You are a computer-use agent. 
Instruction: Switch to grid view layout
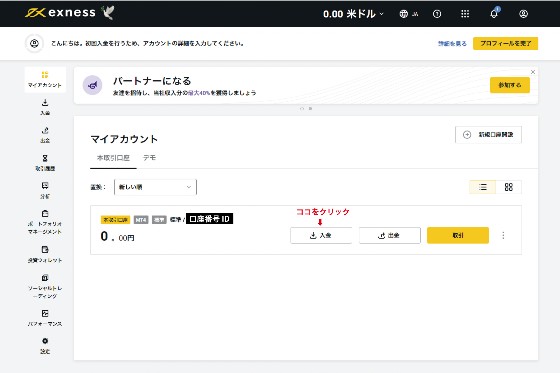[x=509, y=187]
